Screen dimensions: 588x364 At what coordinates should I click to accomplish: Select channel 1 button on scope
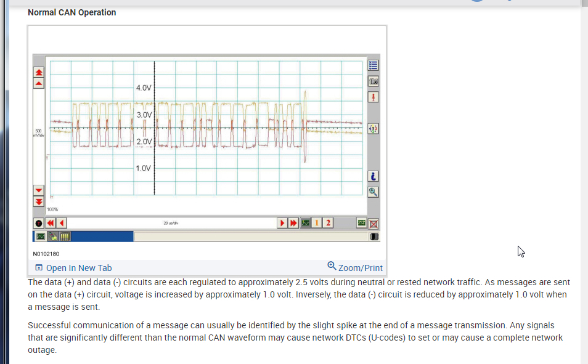coord(317,223)
